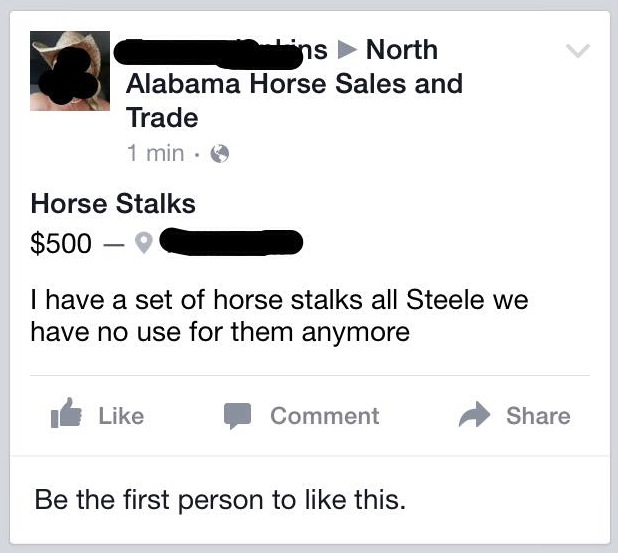The height and width of the screenshot is (553, 618).
Task: Click the triangle arrow before North
Action: [x=347, y=50]
